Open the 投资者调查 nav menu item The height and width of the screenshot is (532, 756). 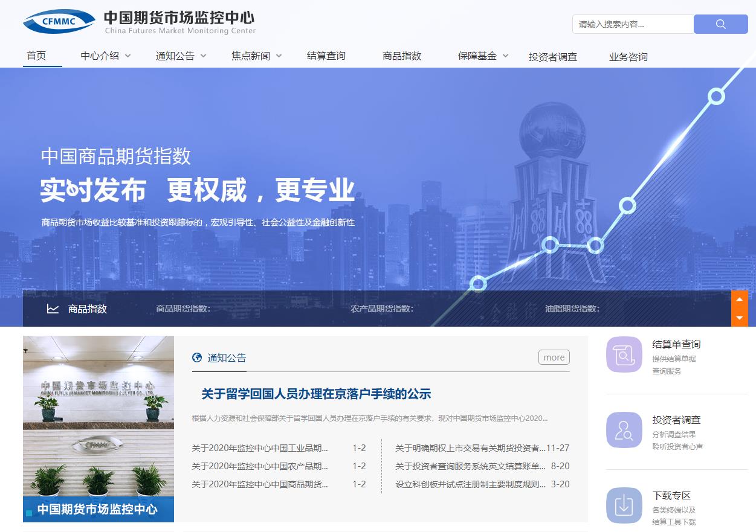553,57
